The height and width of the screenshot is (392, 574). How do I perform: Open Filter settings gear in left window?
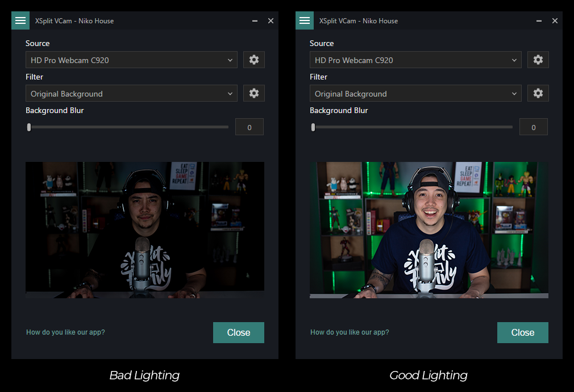(254, 93)
